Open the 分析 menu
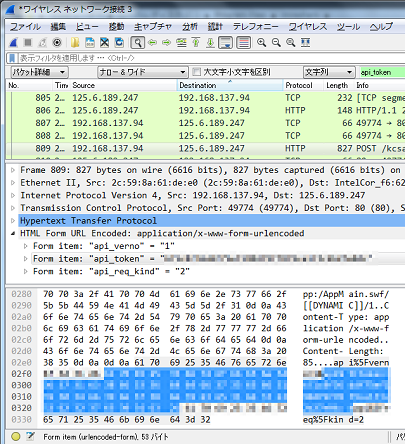Viewport: 405px width, 444px height. [x=190, y=26]
